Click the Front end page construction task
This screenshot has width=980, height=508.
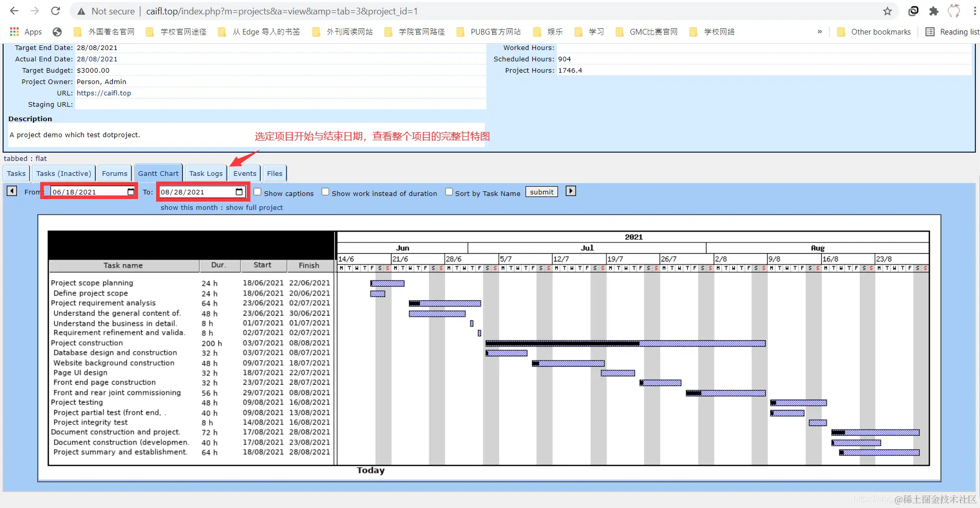105,383
